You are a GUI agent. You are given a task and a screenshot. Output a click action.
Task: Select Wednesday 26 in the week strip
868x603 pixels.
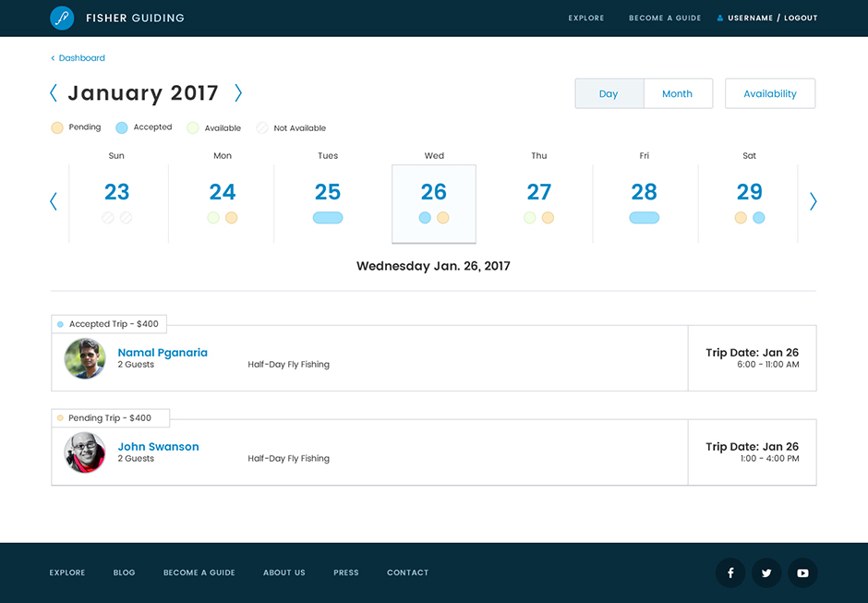pyautogui.click(x=434, y=203)
